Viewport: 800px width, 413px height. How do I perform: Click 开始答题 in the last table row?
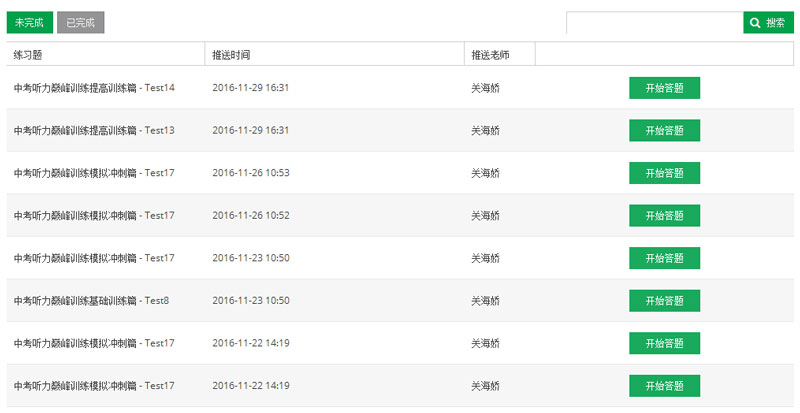(664, 385)
